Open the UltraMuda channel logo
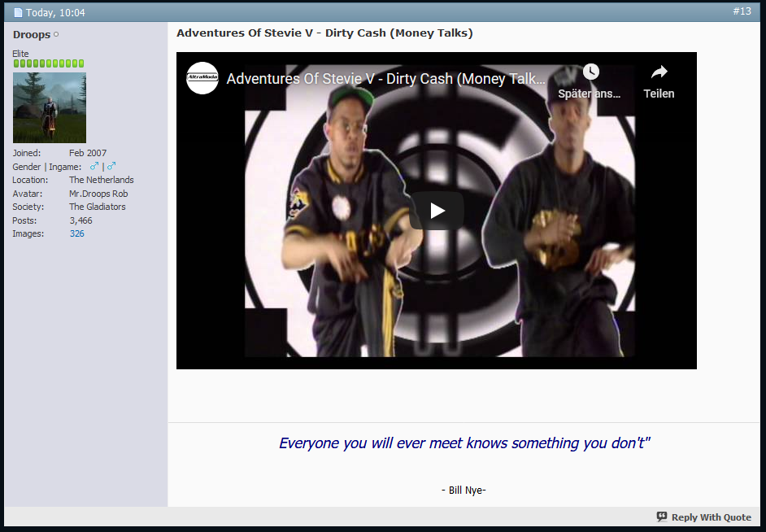The image size is (766, 532). tap(202, 78)
